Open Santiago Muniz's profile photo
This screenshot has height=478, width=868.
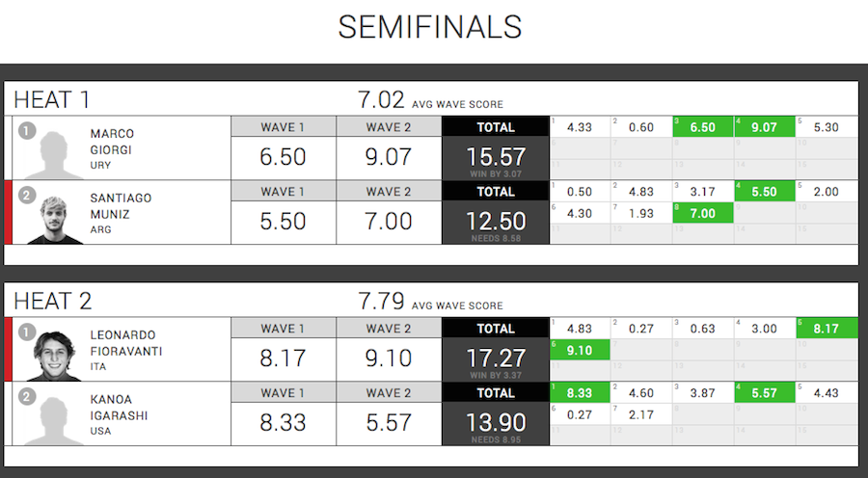(x=54, y=220)
